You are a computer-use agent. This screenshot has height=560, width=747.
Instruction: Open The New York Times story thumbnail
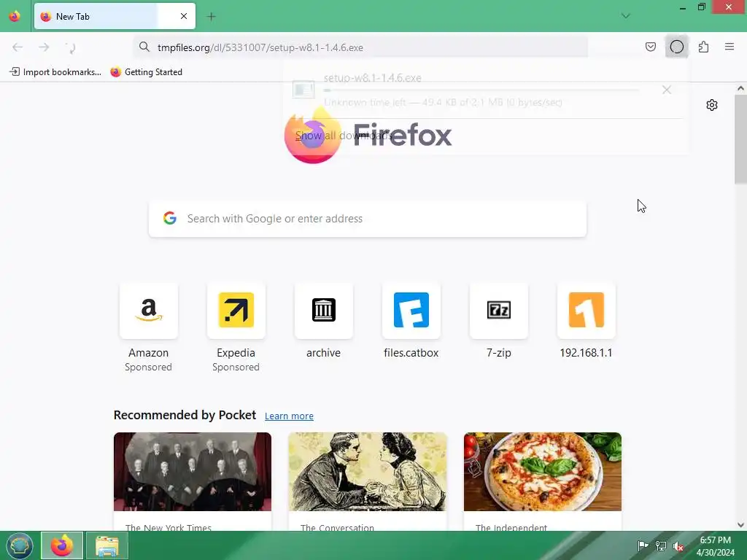click(x=193, y=472)
